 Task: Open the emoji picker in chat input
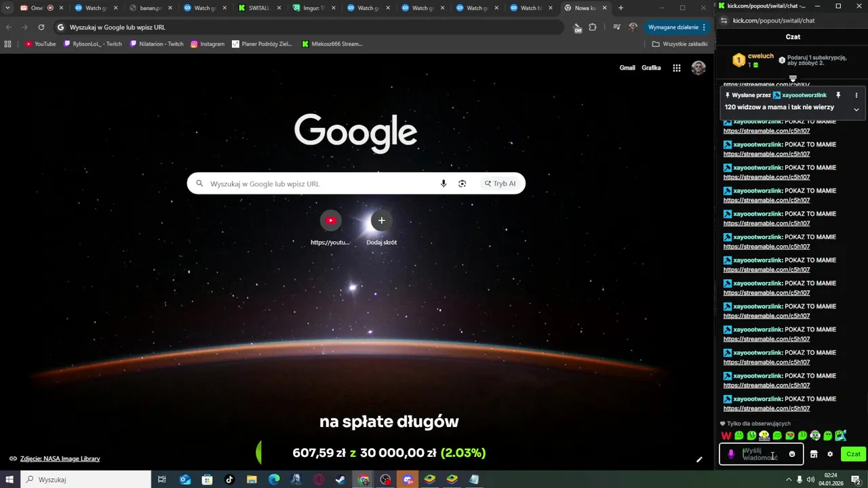tap(792, 454)
